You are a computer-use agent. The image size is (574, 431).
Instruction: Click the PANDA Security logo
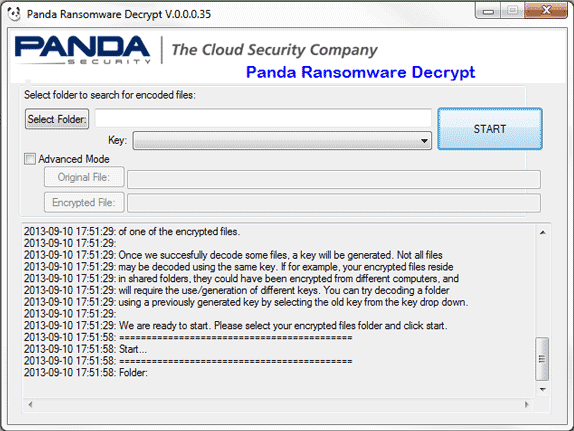83,50
